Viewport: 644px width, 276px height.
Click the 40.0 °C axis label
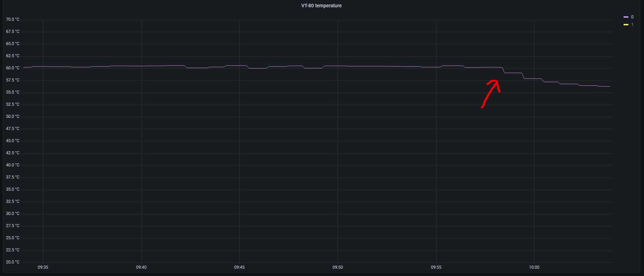(13, 165)
